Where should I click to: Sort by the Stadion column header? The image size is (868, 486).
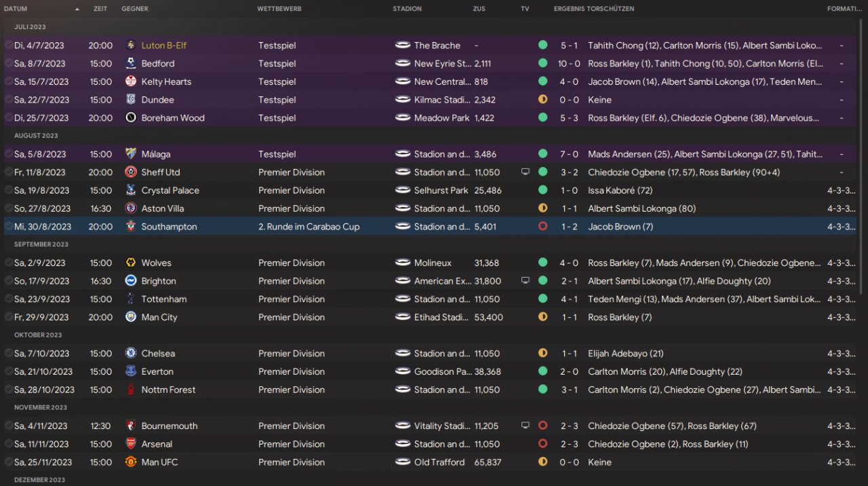tap(407, 9)
